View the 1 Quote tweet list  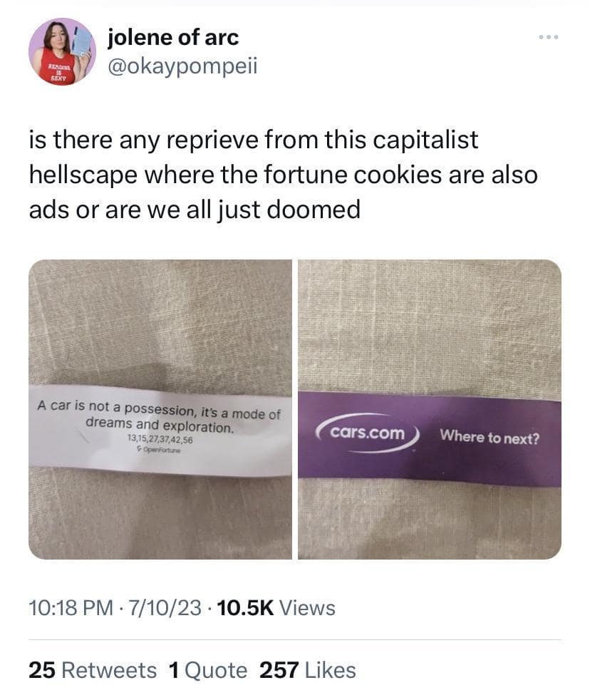point(207,670)
